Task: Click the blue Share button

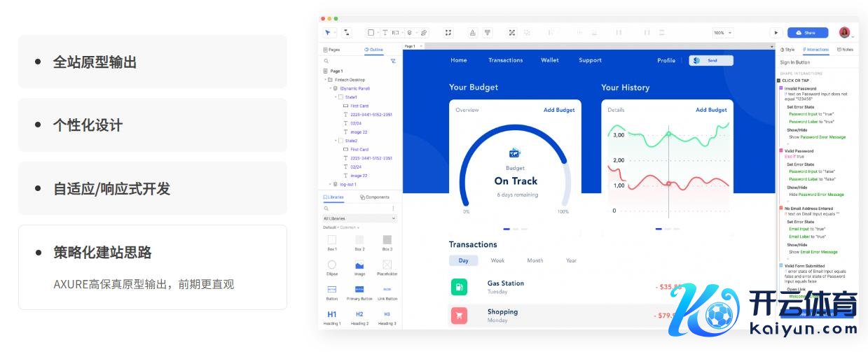Action: 807,33
